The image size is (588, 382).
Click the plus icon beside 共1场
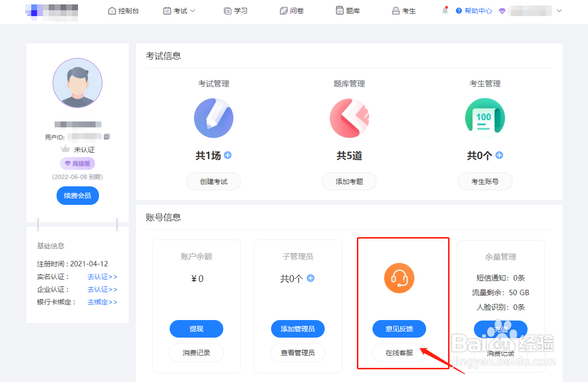point(228,155)
